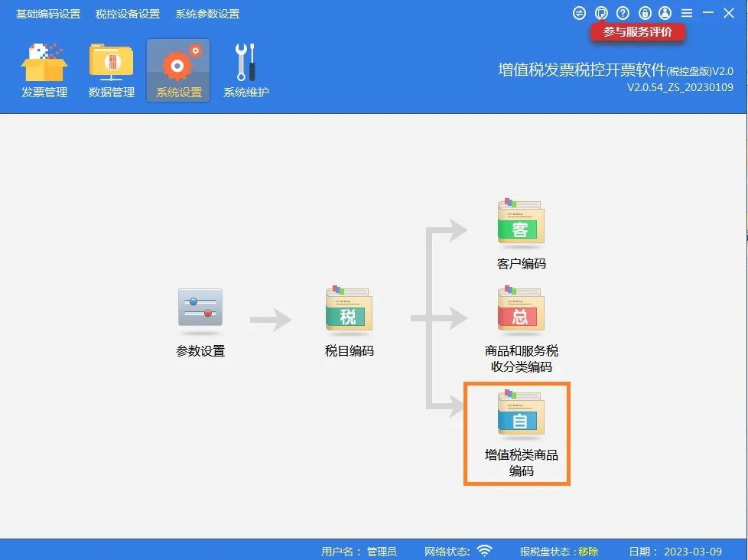This screenshot has height=560, width=748.
Task: Open the 税目编码 folder icon
Action: 349,308
